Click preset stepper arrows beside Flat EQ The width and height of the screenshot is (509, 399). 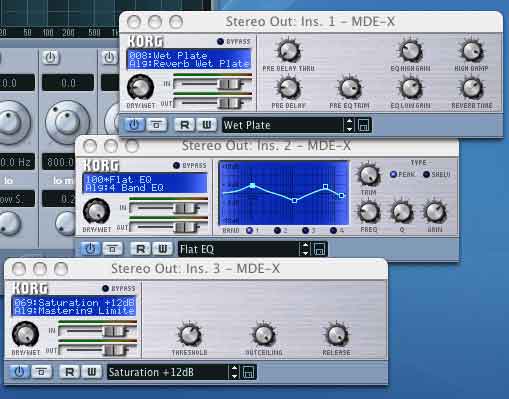pyautogui.click(x=305, y=249)
